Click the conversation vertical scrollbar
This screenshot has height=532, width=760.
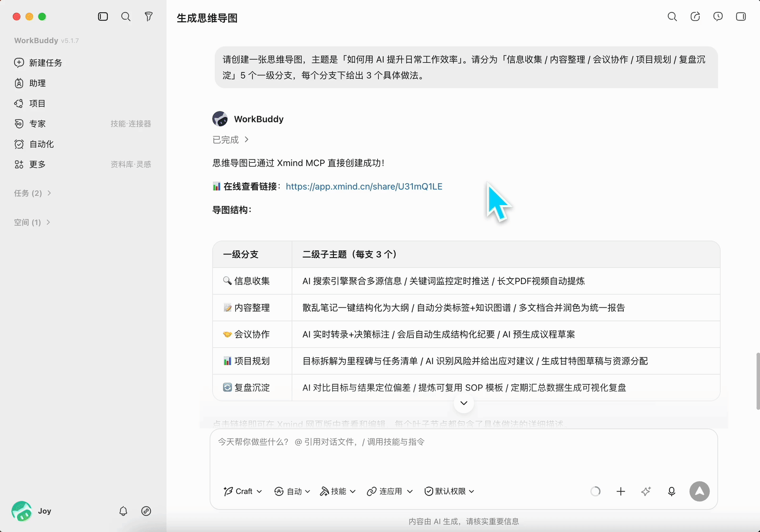click(x=758, y=381)
